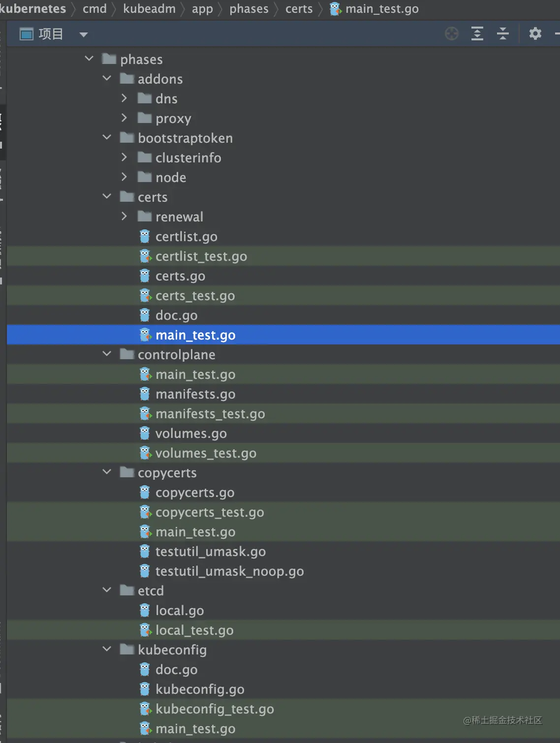This screenshot has width=560, height=743.
Task: Click the Expand All toolbar icon
Action: 477,33
